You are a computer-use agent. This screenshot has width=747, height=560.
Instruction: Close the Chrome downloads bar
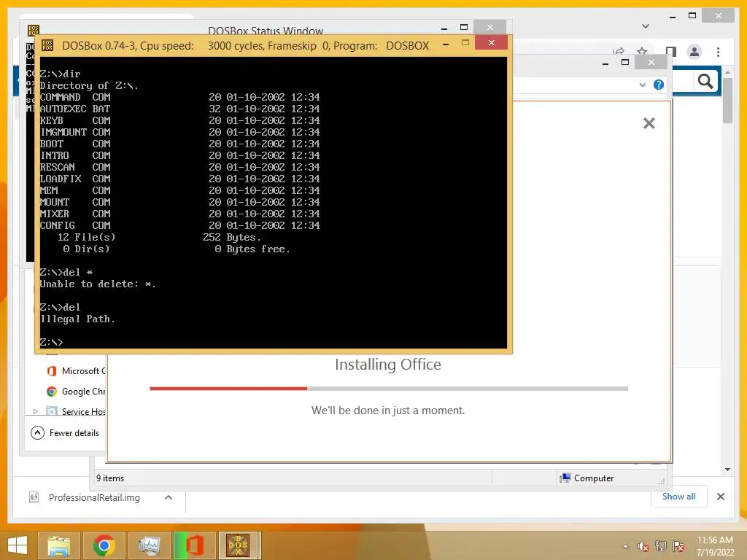721,497
